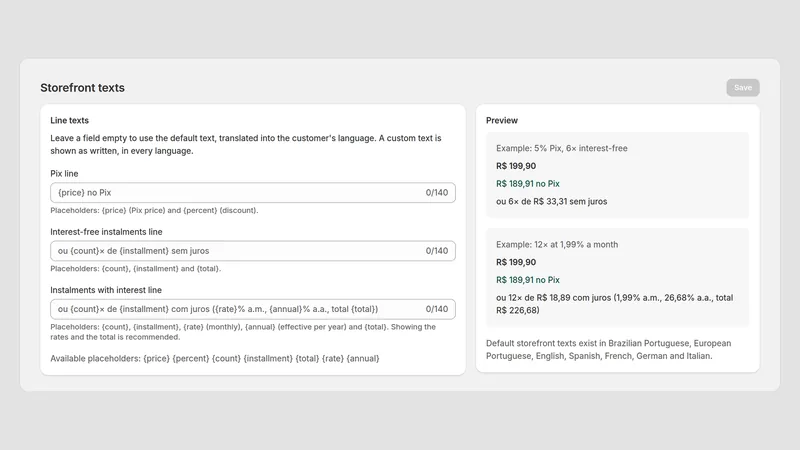This screenshot has height=450, width=800.
Task: Click the Instalments with interest line label
Action: [106, 290]
